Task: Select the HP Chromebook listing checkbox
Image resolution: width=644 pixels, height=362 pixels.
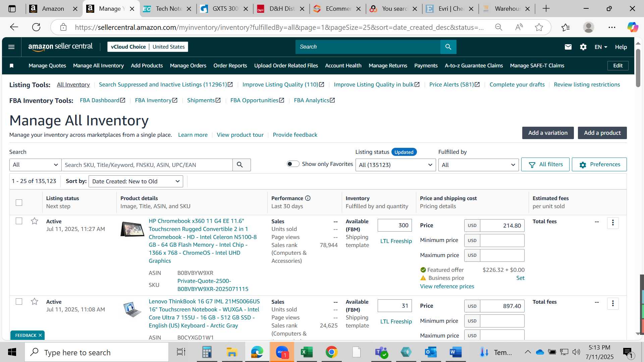Action: (19, 221)
